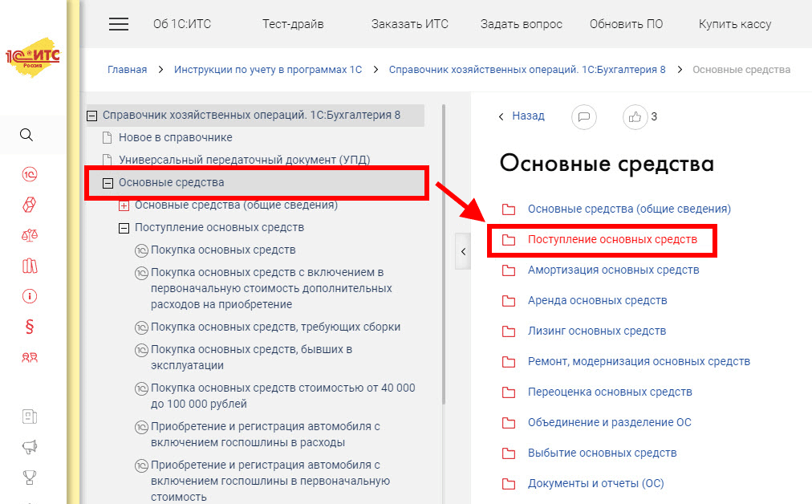Open the books library sidebar icon
This screenshot has width=812, height=504.
(30, 266)
